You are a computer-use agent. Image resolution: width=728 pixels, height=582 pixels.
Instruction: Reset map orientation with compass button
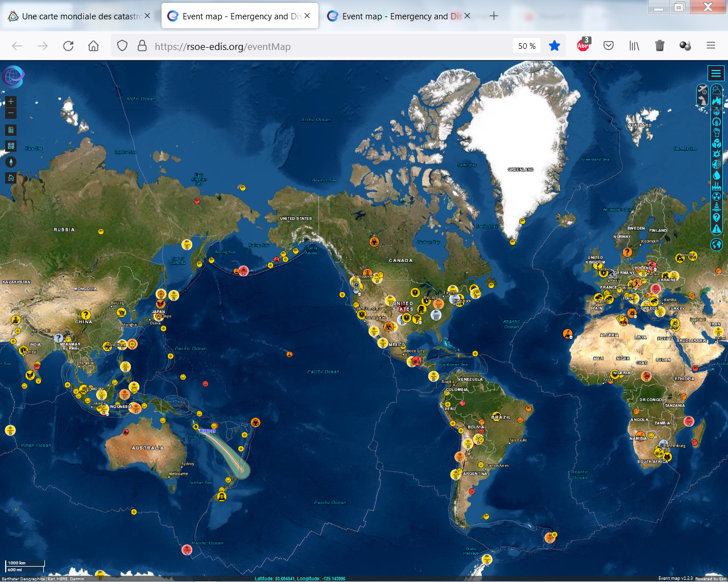coord(11,162)
